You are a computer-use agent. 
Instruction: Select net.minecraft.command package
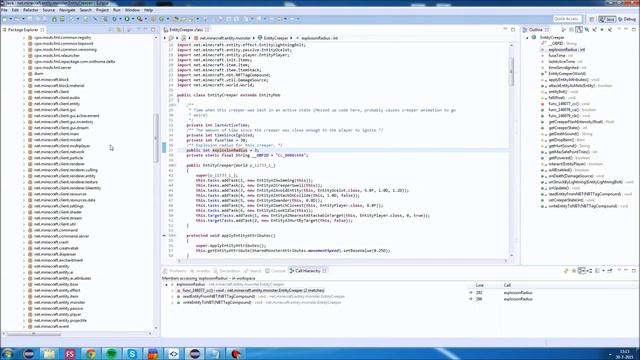pyautogui.click(x=56, y=230)
